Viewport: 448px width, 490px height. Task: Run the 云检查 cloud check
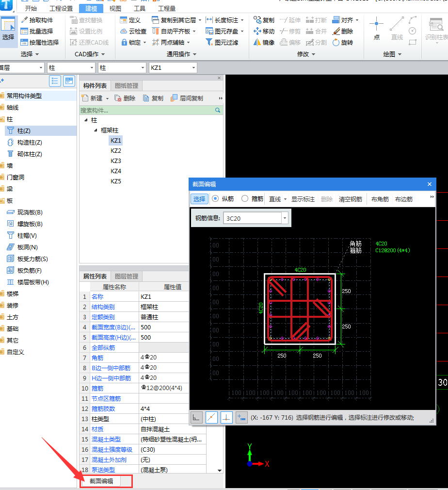(x=133, y=31)
